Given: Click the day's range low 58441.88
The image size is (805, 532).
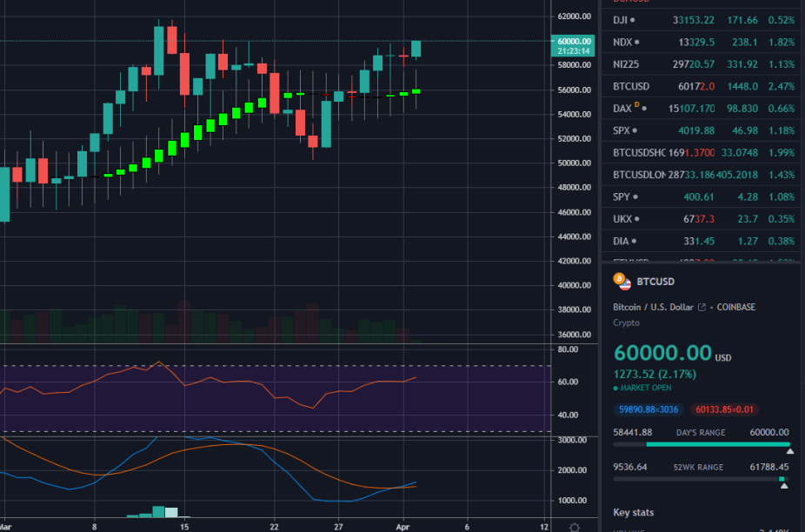Looking at the screenshot, I should tap(633, 432).
